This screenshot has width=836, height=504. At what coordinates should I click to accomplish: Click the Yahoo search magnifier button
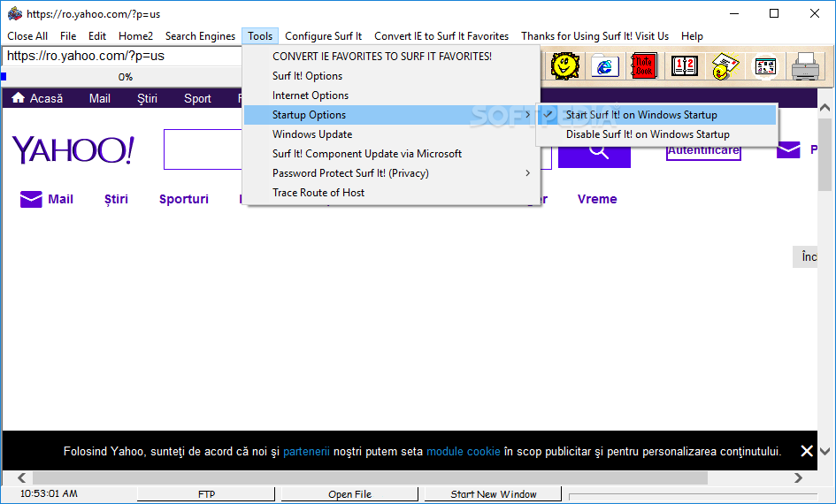point(594,152)
